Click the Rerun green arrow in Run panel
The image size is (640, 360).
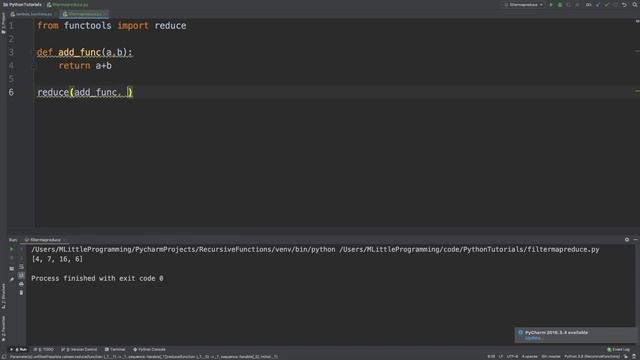[x=11, y=249]
